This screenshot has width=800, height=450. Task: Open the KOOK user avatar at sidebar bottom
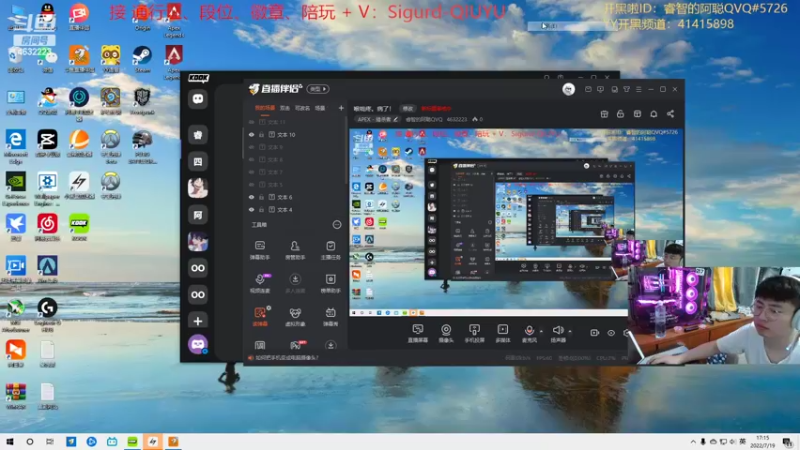pos(198,344)
